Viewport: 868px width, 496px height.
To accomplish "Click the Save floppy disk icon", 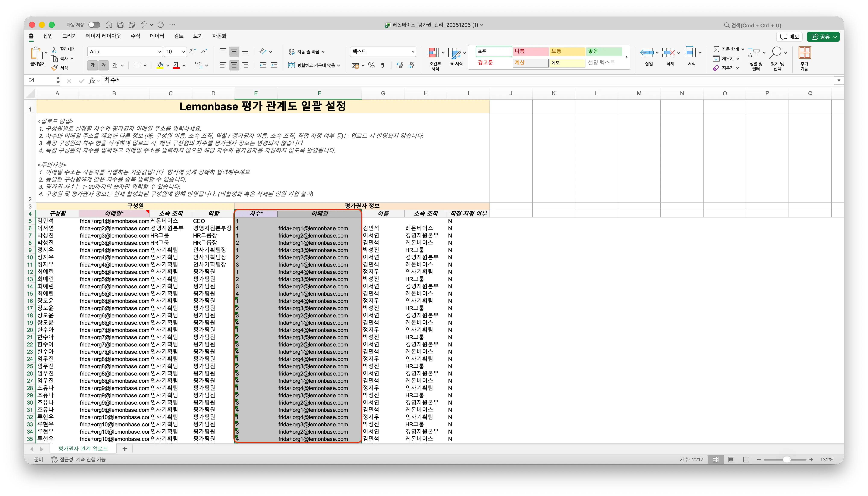I will click(120, 25).
